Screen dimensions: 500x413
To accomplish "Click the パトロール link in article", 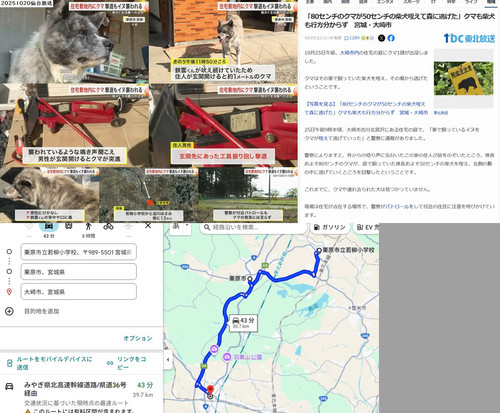I will pos(397,207).
